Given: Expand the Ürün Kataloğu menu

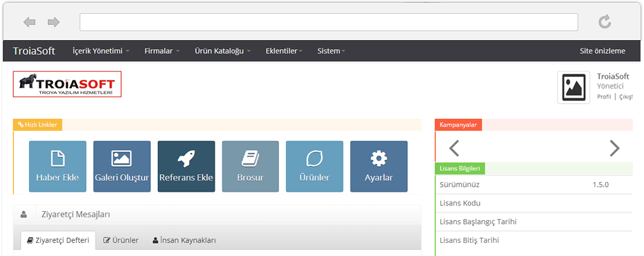Looking at the screenshot, I should click(222, 51).
